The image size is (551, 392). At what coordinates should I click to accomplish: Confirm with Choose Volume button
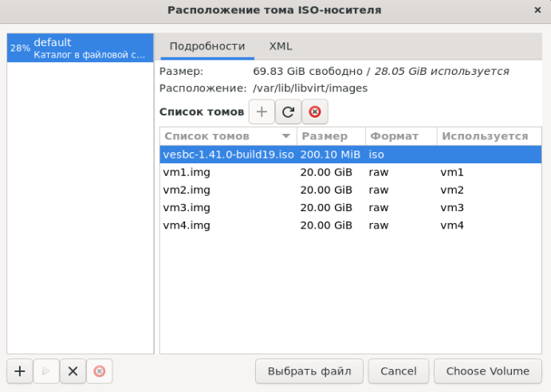click(487, 370)
